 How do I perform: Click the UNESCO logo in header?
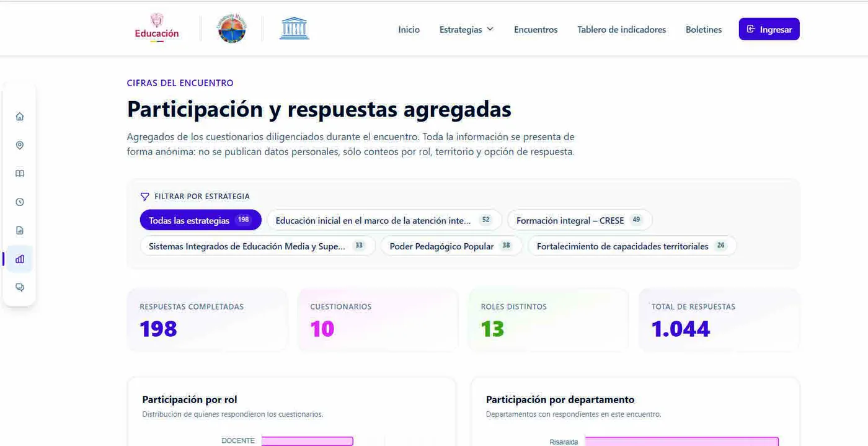click(x=294, y=29)
